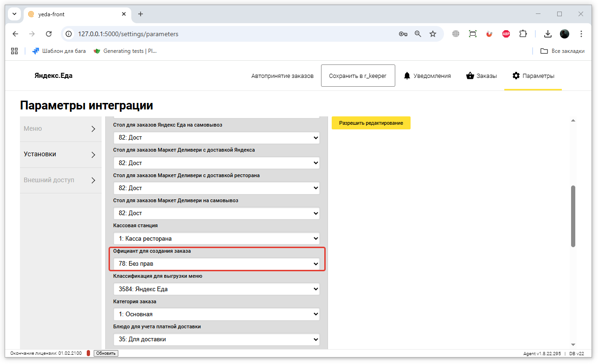Click the Обновить license button
Viewport: 598px width, 364px height.
[106, 353]
